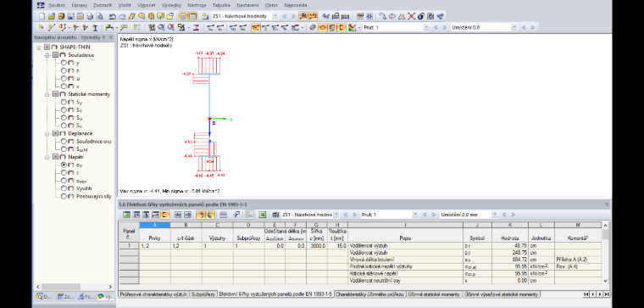Screen dimensions: 644x308
Task: Switch to the Účinné statické momenty tab
Action: [434, 294]
